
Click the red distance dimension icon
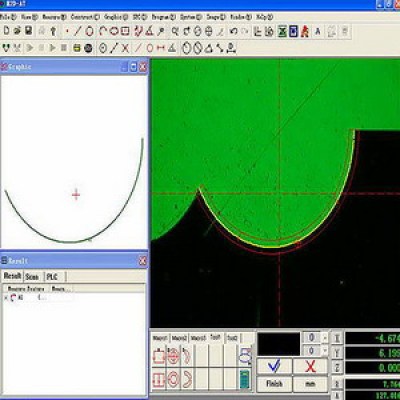(161, 48)
